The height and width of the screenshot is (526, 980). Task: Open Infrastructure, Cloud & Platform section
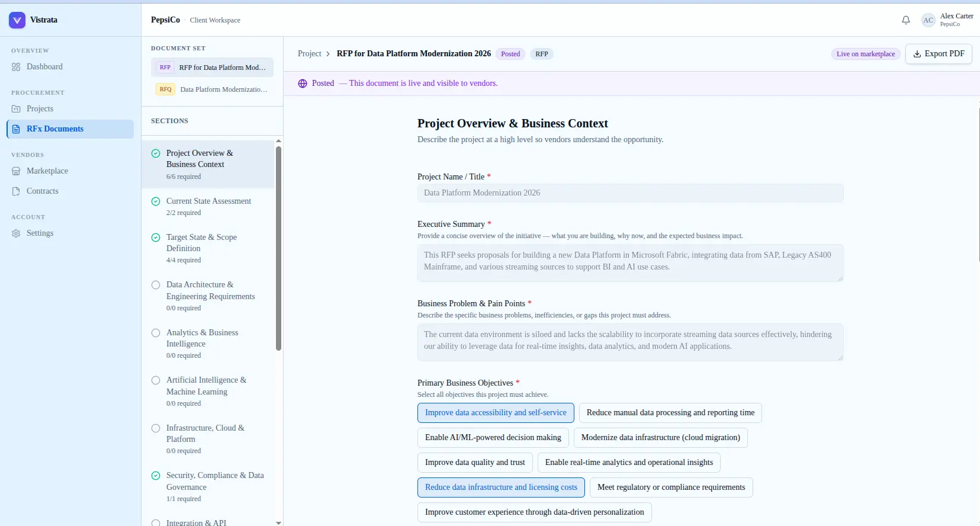pyautogui.click(x=208, y=439)
